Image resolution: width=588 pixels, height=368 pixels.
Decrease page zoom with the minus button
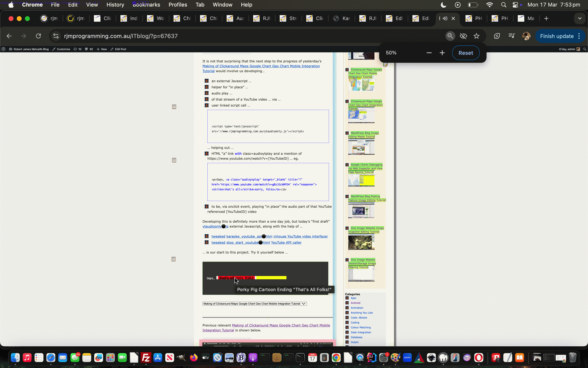(x=429, y=53)
